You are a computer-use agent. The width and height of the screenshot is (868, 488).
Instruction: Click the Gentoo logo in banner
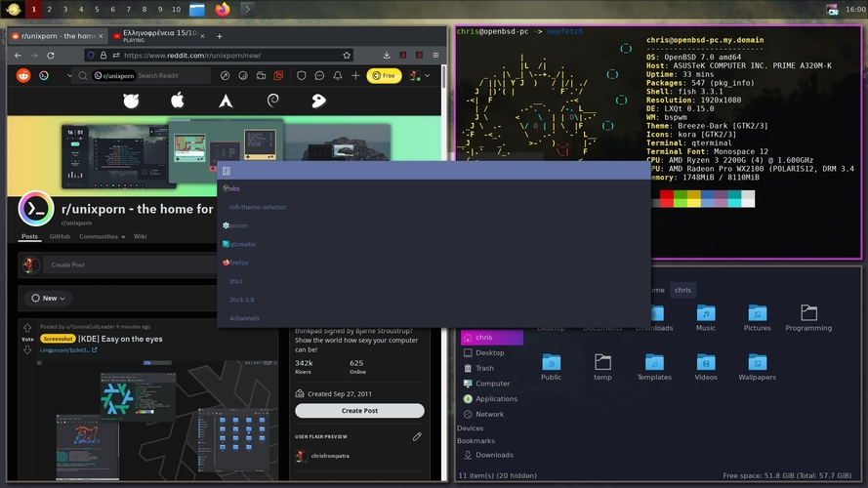[318, 101]
